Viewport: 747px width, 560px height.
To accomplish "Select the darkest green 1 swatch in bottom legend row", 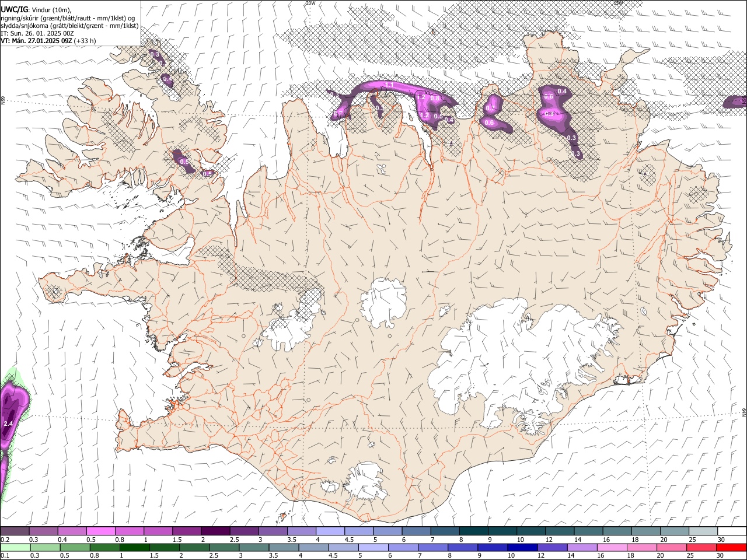I will [x=135, y=548].
